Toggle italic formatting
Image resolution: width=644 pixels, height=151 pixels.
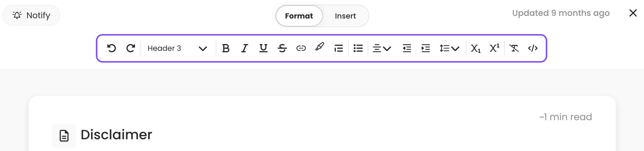coord(244,48)
